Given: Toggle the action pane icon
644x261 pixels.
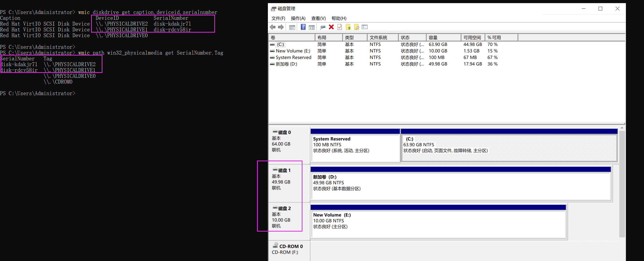Looking at the screenshot, I should [x=312, y=27].
